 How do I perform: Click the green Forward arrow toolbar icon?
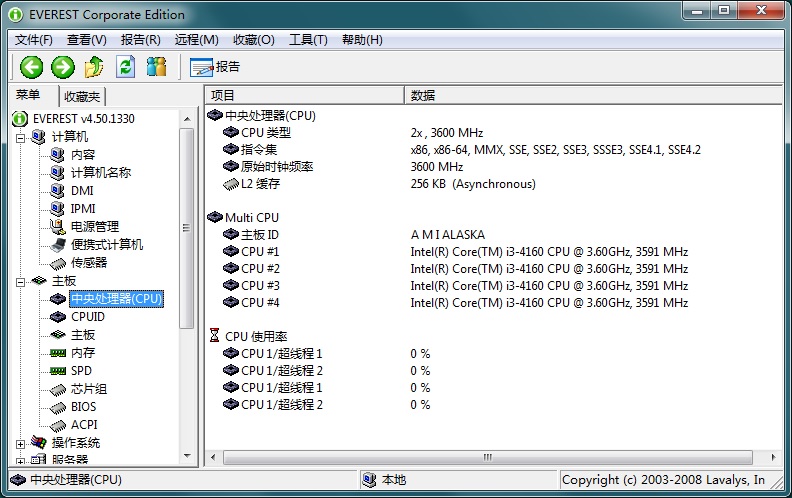pos(63,67)
